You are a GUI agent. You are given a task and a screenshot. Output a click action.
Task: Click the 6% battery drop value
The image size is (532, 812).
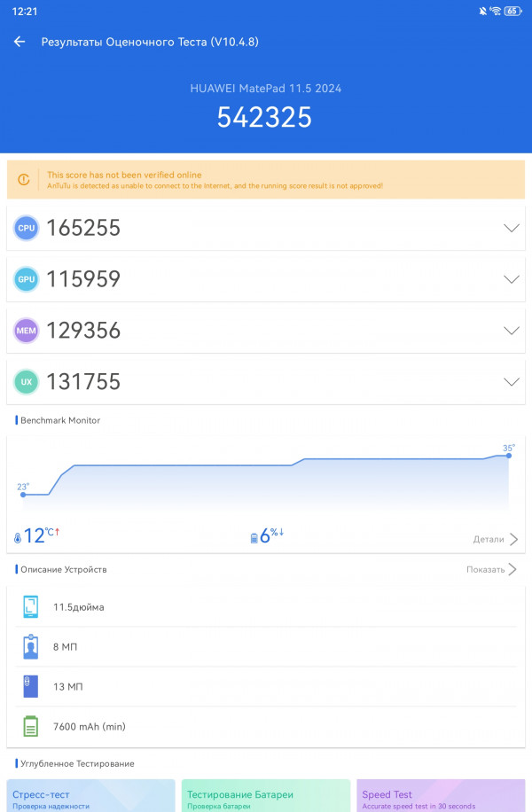pyautogui.click(x=271, y=535)
